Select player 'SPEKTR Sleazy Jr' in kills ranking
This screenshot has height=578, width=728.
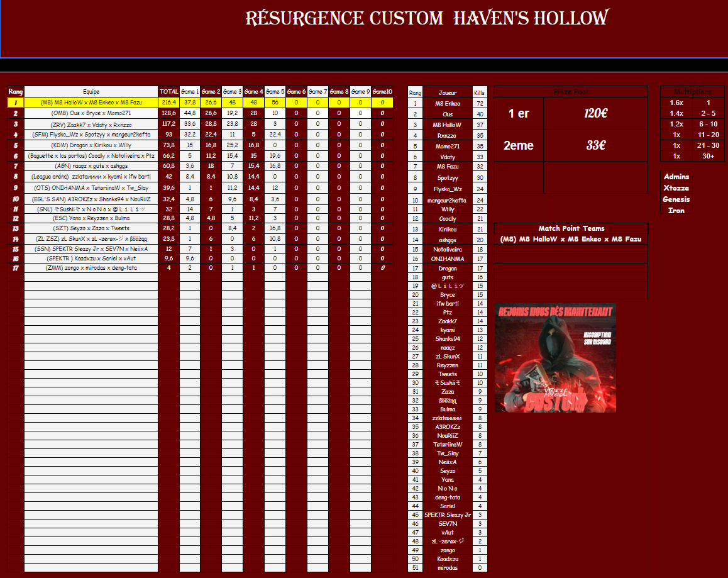click(x=448, y=515)
